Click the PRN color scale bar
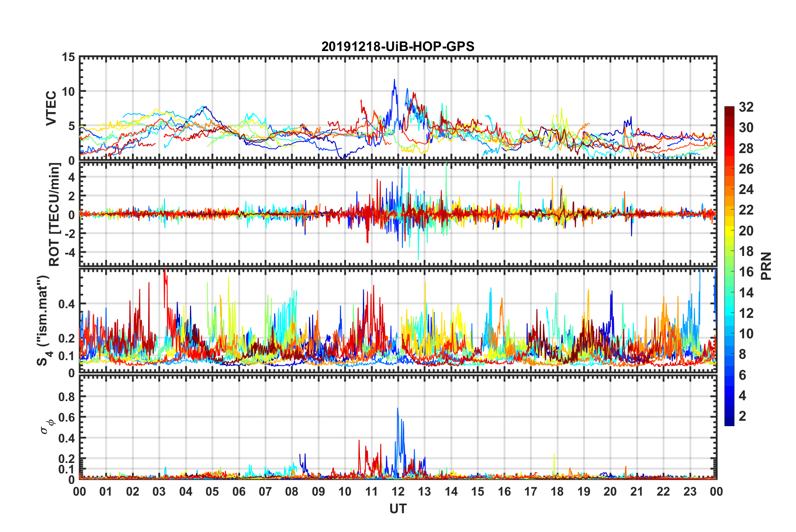This screenshot has height=532, width=796. pos(729,266)
